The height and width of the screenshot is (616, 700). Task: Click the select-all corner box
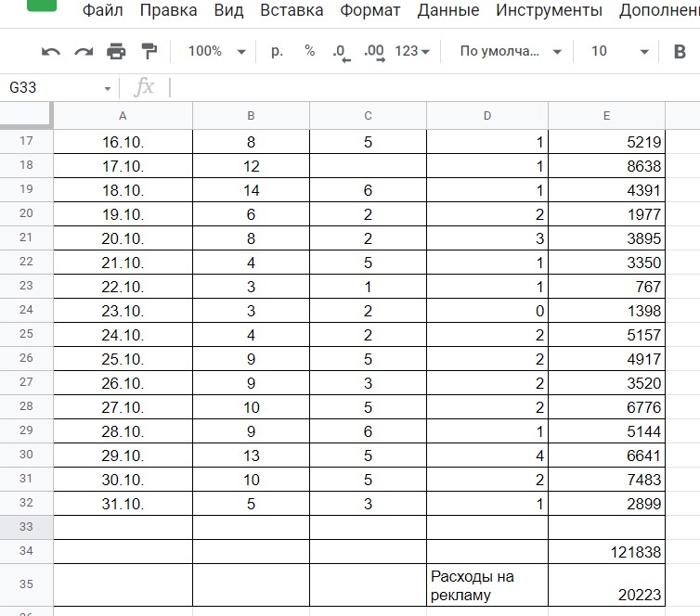click(26, 116)
